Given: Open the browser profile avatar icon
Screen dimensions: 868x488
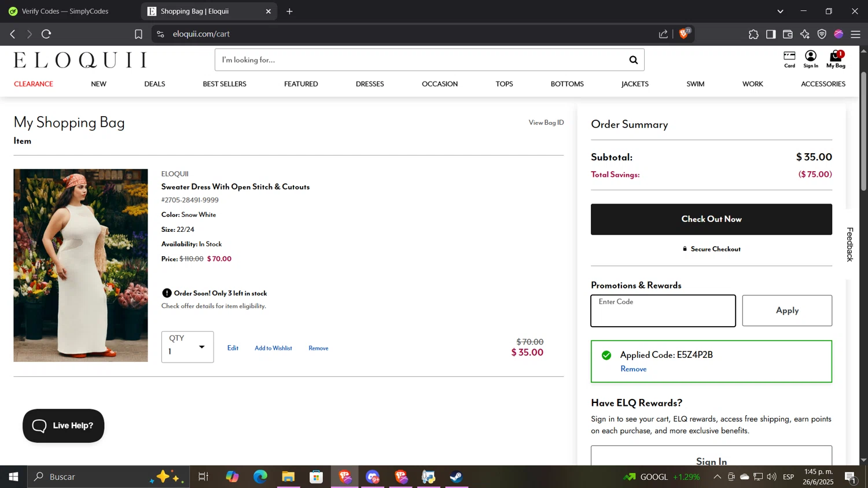Looking at the screenshot, I should [x=838, y=34].
